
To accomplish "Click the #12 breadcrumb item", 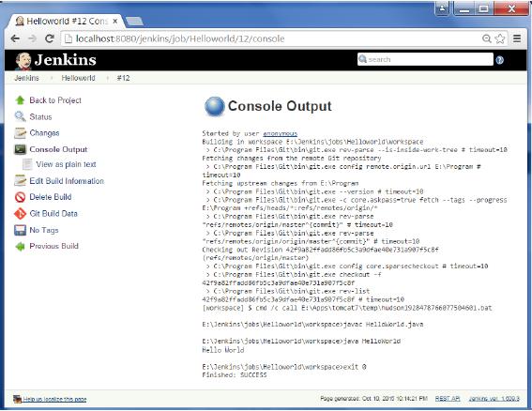I will coord(124,78).
